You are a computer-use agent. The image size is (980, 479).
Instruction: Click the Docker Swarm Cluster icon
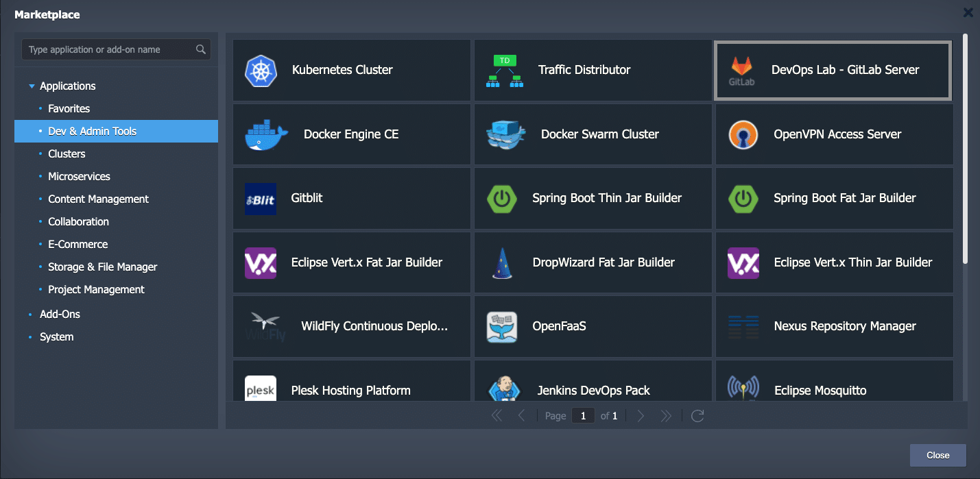point(506,134)
